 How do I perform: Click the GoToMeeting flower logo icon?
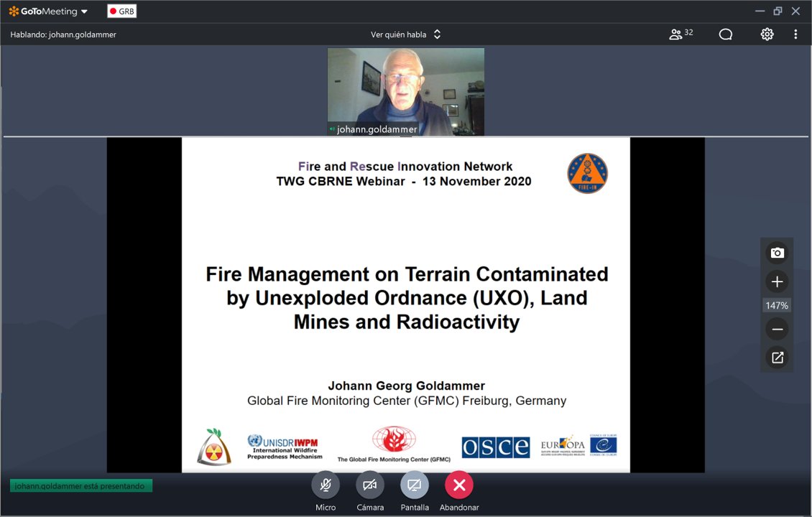tap(14, 11)
